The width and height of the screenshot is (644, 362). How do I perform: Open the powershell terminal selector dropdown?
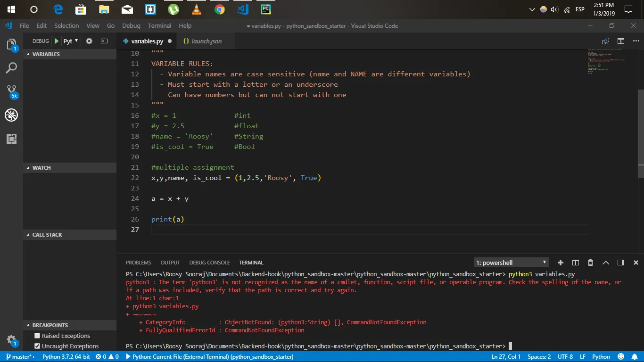511,263
